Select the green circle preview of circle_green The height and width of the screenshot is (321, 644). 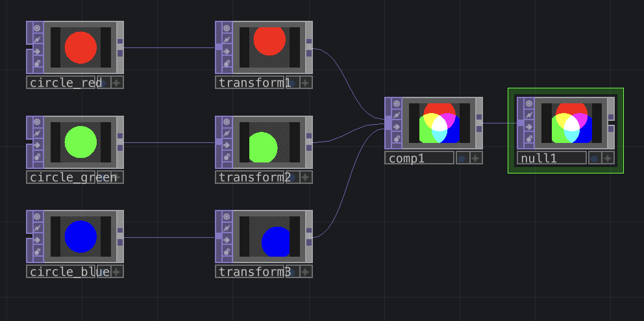click(x=80, y=142)
